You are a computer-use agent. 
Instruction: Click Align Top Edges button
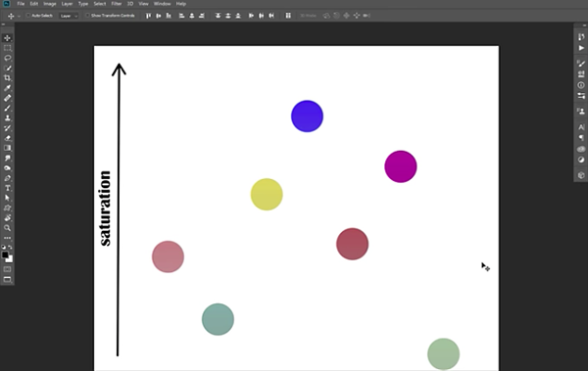tap(149, 16)
